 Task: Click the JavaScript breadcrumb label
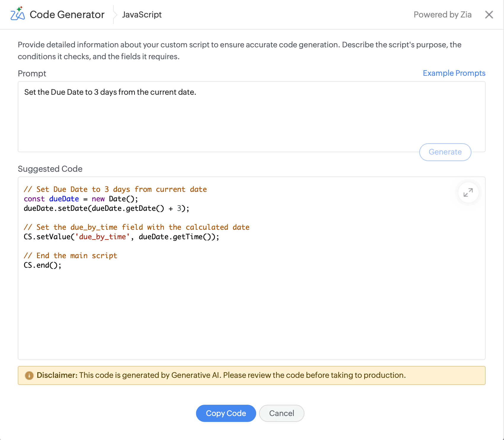tap(142, 15)
